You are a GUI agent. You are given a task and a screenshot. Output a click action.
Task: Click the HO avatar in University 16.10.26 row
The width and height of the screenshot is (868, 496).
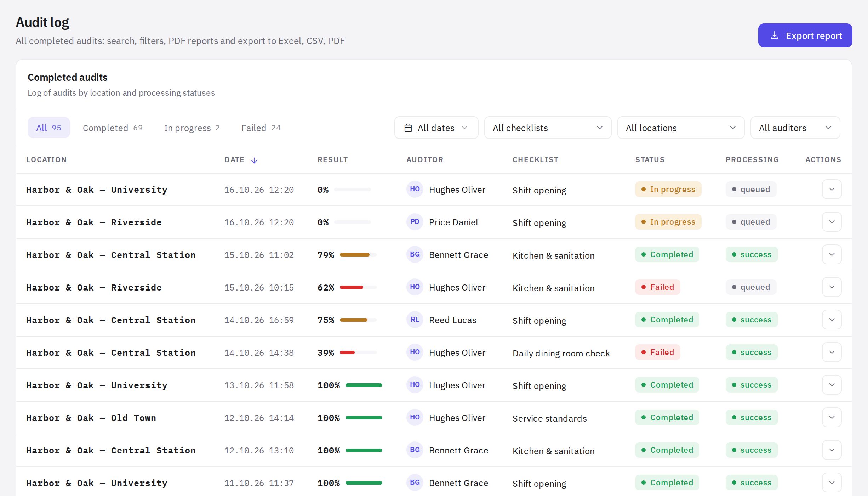(x=415, y=189)
